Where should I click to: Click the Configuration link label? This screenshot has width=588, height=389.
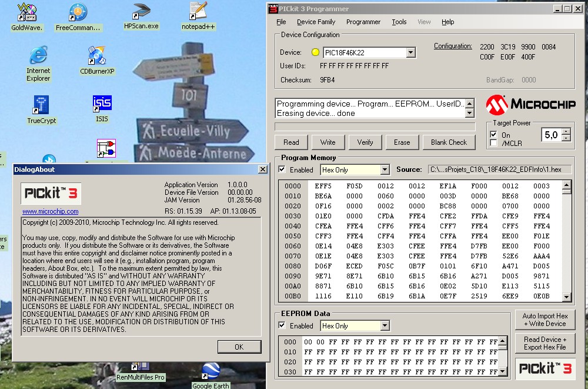453,46
